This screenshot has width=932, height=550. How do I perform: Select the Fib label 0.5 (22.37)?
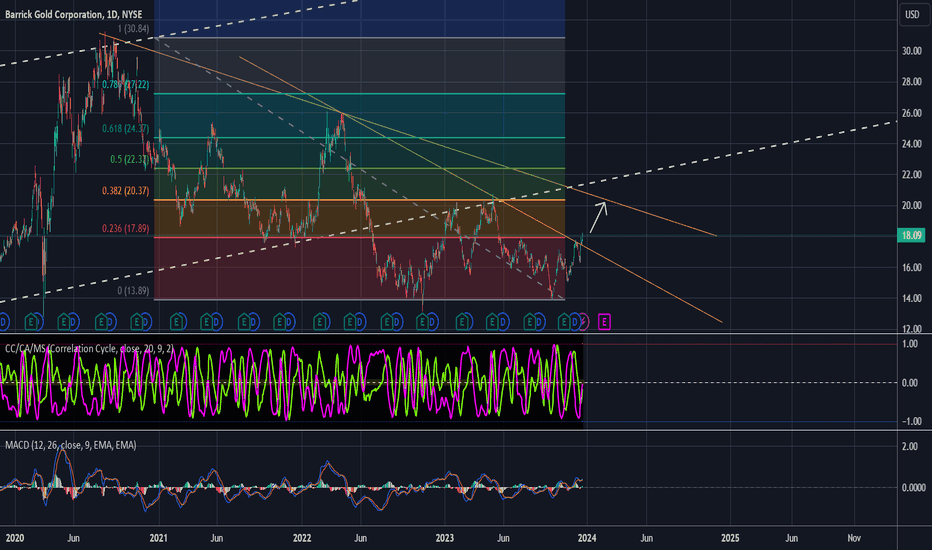click(130, 159)
